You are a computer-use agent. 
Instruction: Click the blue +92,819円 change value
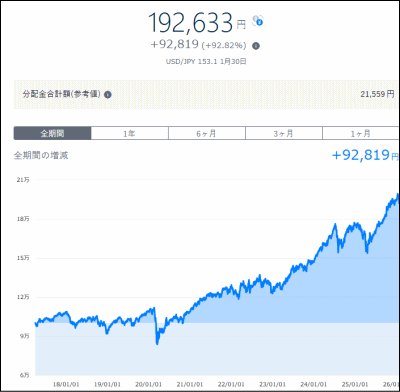point(365,155)
